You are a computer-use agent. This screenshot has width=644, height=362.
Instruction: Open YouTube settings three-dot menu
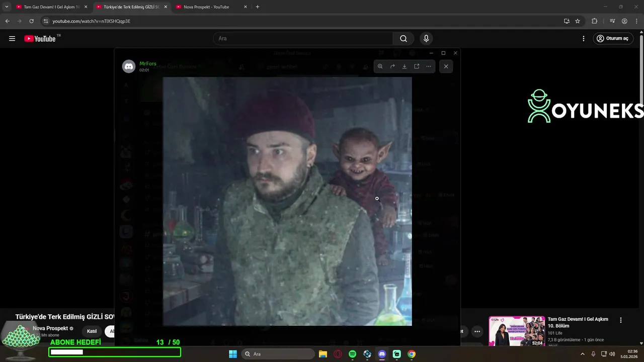(584, 38)
